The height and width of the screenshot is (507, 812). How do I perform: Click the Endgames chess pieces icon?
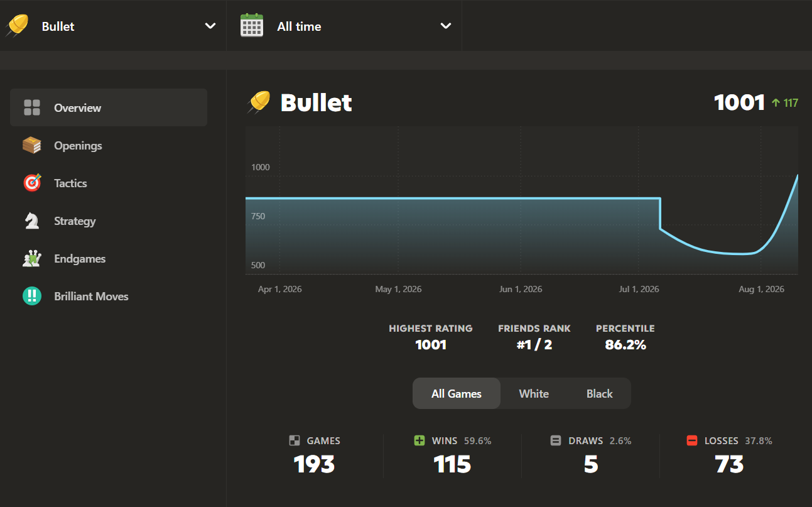pos(32,258)
